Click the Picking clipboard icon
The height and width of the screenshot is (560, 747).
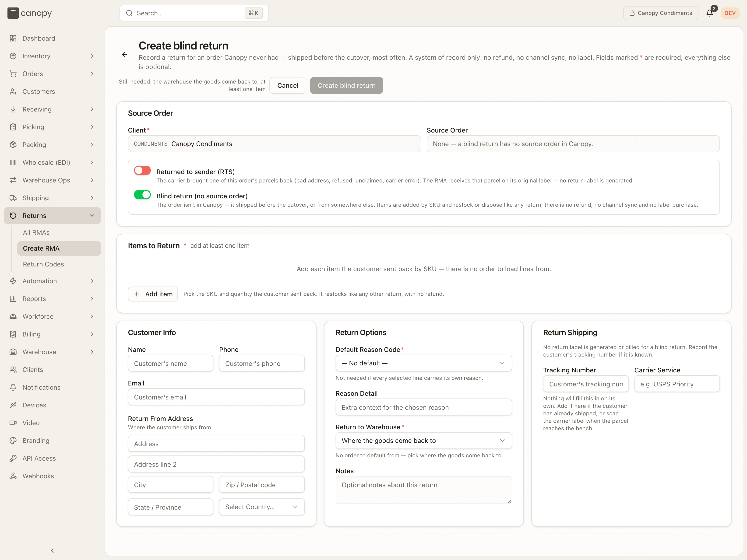(x=13, y=127)
